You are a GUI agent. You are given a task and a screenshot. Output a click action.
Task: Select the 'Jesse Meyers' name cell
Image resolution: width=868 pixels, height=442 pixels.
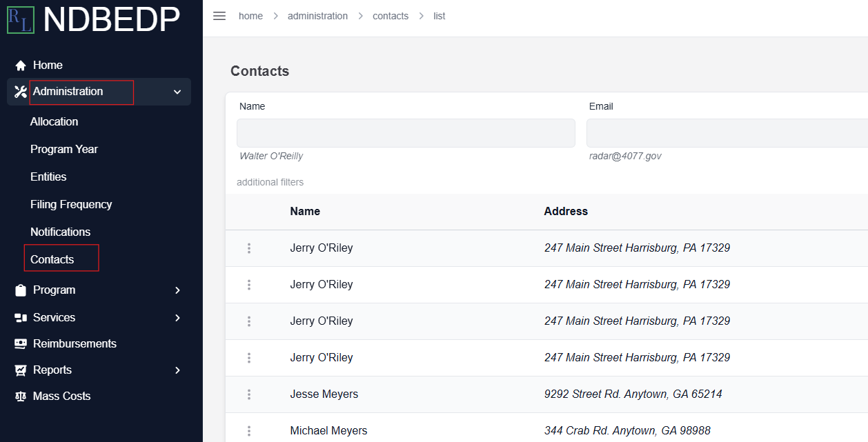[x=324, y=394]
